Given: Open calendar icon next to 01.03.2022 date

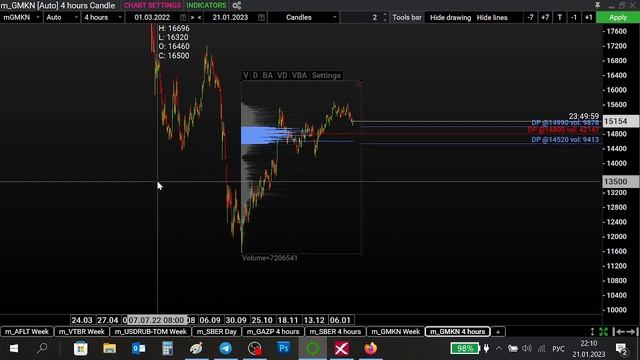Looking at the screenshot, I should click(183, 18).
